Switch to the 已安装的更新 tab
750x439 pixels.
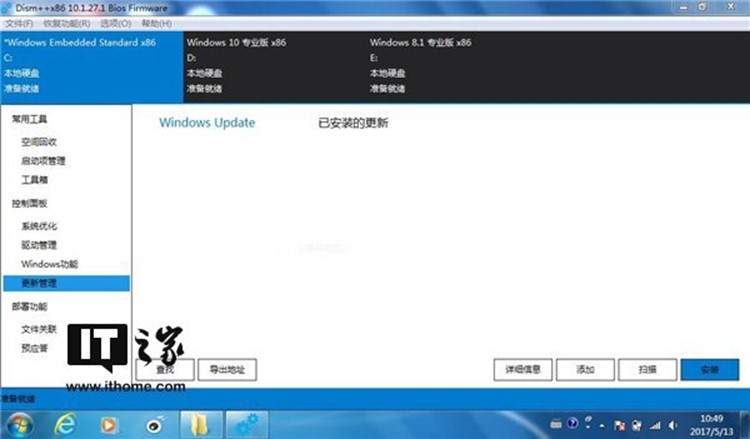coord(352,124)
